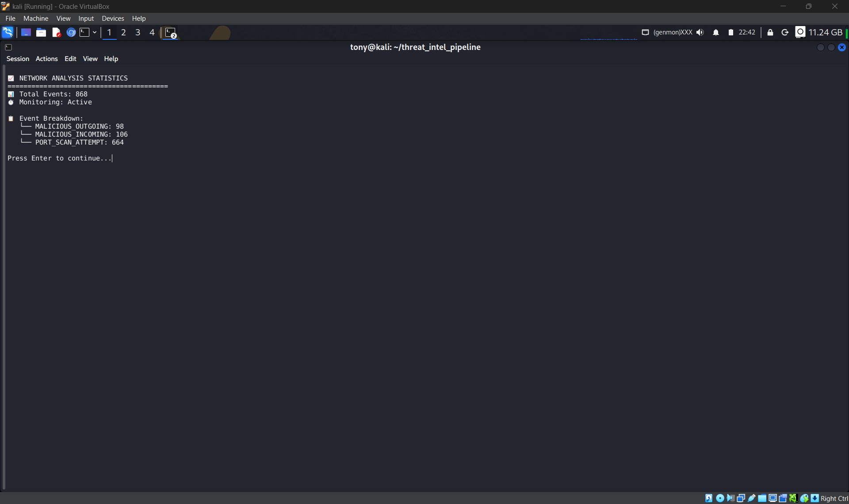Click the 11.24 GB disk usage label

[x=825, y=32]
